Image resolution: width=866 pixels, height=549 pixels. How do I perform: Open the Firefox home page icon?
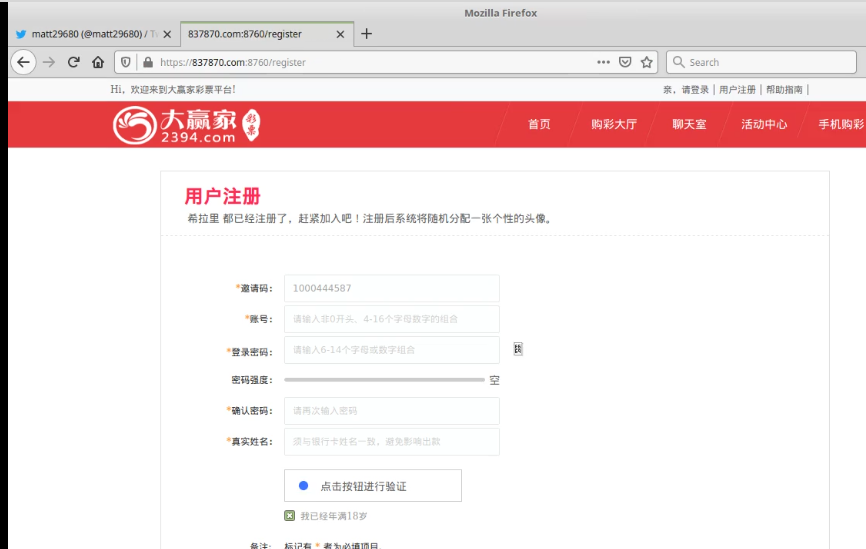click(98, 62)
